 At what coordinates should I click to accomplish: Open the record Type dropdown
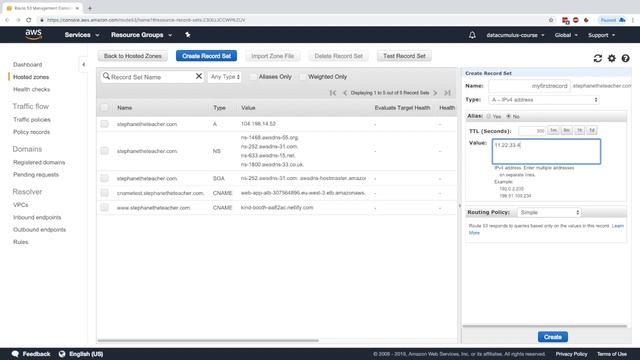pos(544,100)
